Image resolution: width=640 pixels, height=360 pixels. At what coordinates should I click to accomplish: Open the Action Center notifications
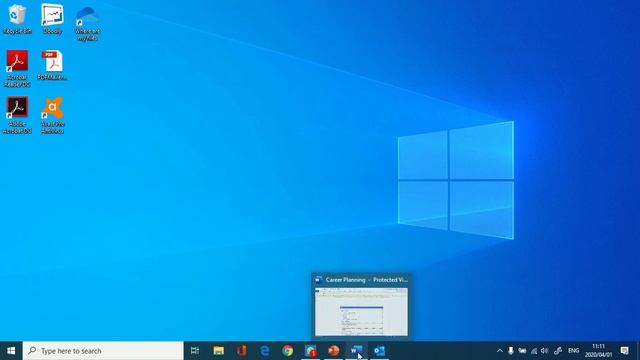point(624,351)
